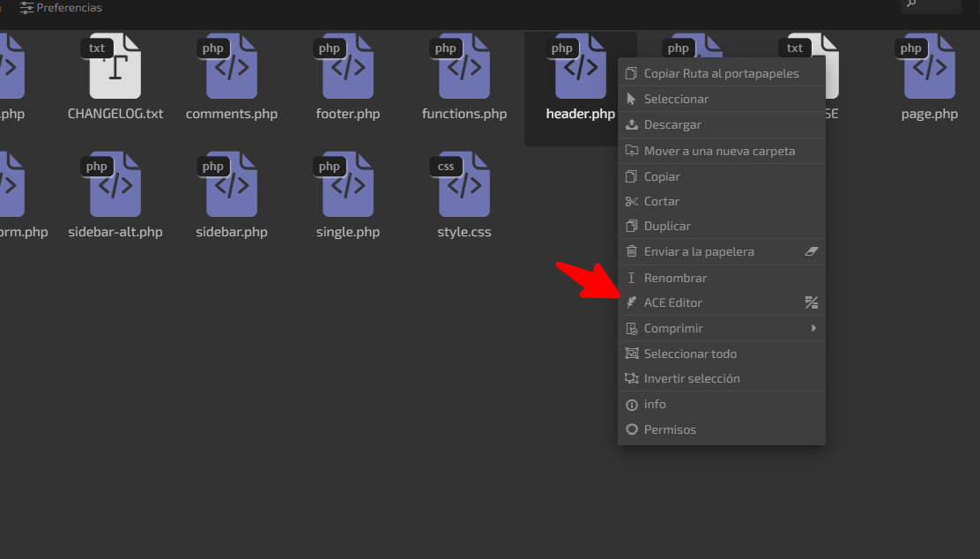Image resolution: width=980 pixels, height=559 pixels.
Task: Click the CHANGELOG.txt file name
Action: (115, 114)
